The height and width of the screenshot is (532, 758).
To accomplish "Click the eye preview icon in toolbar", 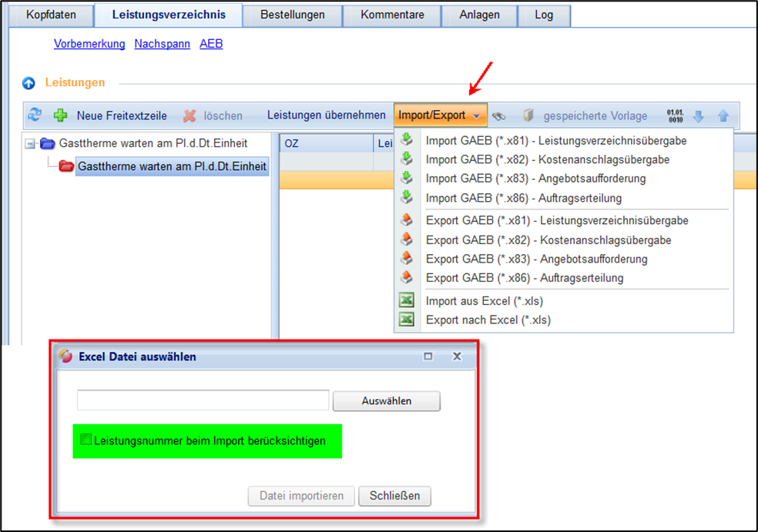I will pyautogui.click(x=499, y=116).
